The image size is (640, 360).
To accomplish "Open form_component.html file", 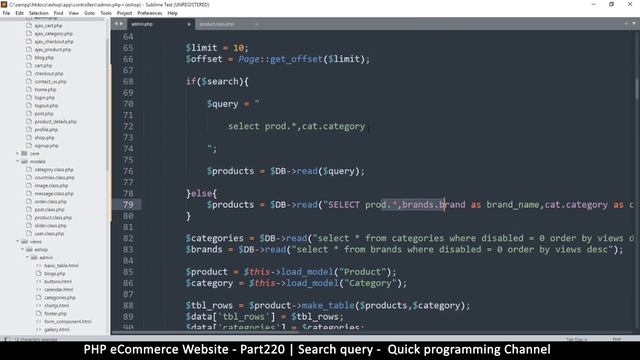I will click(x=68, y=322).
